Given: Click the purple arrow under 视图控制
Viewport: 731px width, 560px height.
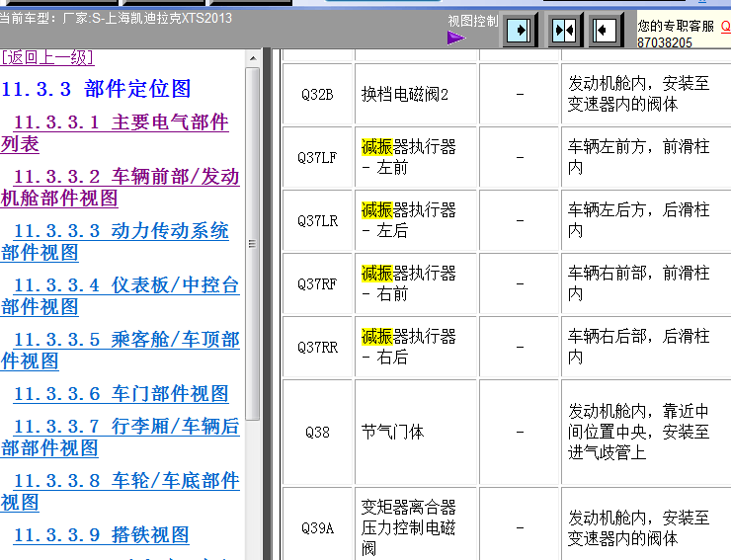Looking at the screenshot, I should 455,38.
